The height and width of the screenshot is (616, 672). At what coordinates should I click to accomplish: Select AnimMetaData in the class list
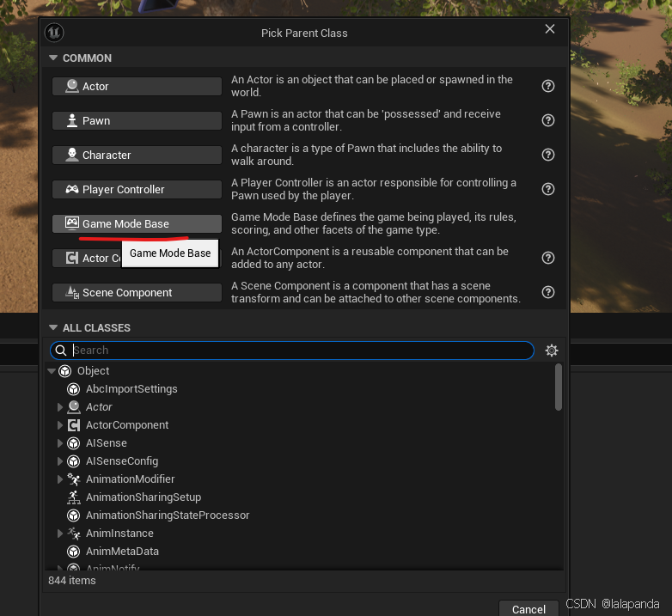click(122, 552)
